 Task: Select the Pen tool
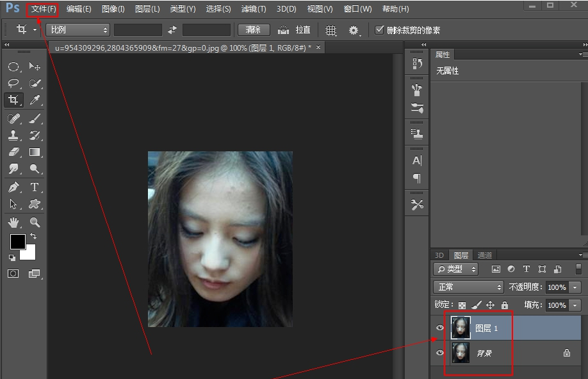click(x=13, y=187)
